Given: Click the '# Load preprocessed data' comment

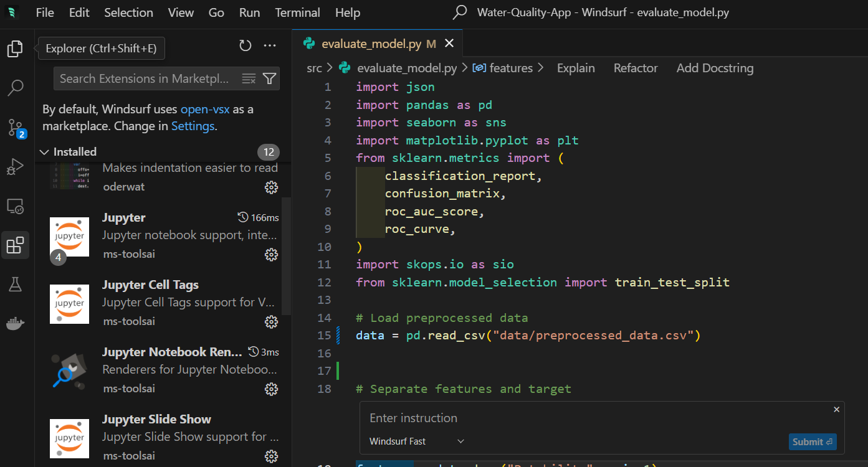Looking at the screenshot, I should click(x=442, y=318).
